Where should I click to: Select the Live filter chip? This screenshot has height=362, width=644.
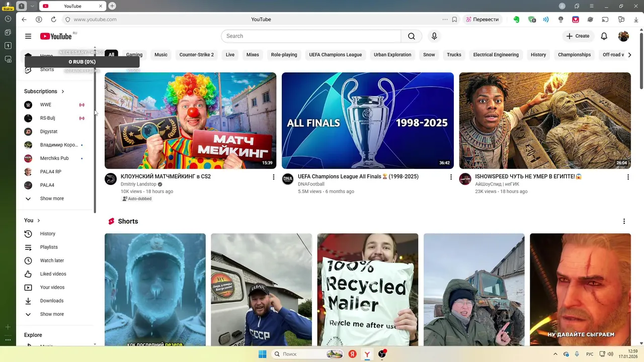(x=230, y=55)
